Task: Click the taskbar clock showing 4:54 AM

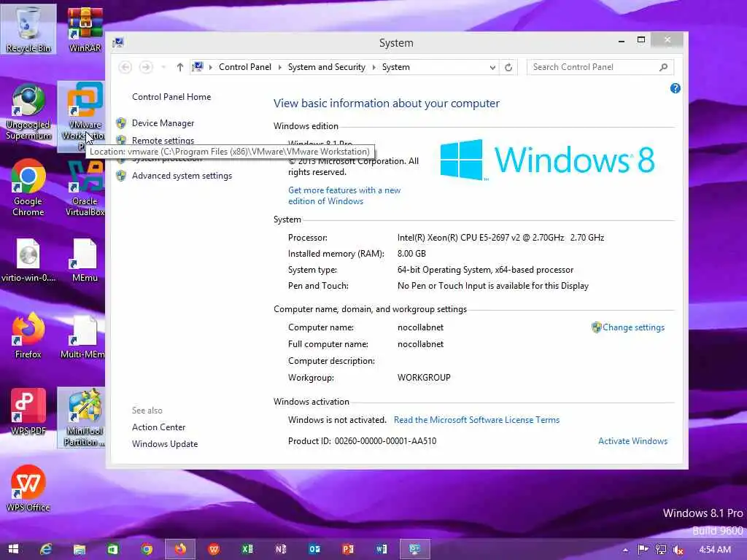Action: click(715, 550)
